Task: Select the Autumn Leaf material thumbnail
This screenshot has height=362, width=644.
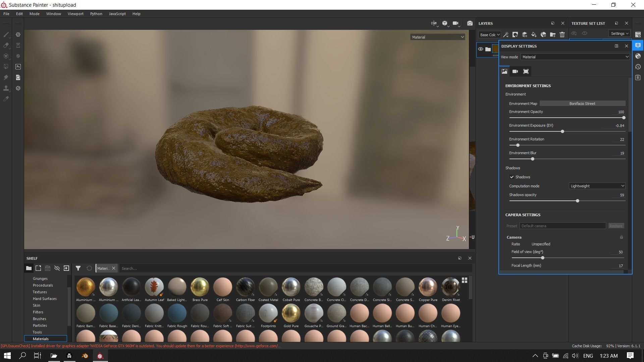Action: click(154, 287)
